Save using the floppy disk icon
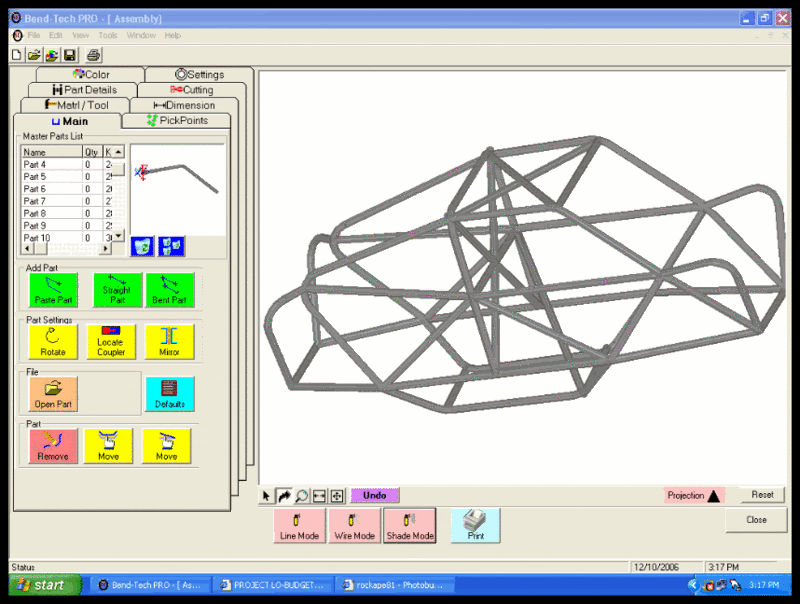Image resolution: width=800 pixels, height=604 pixels. tap(69, 55)
